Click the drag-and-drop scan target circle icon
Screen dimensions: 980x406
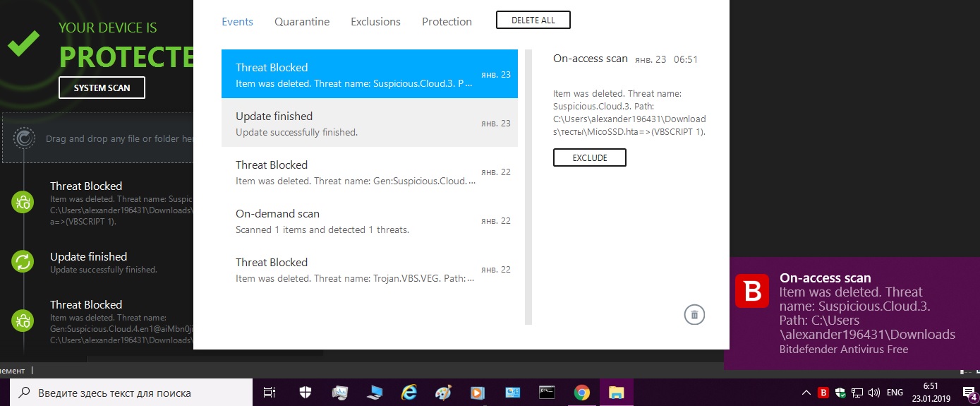point(24,138)
